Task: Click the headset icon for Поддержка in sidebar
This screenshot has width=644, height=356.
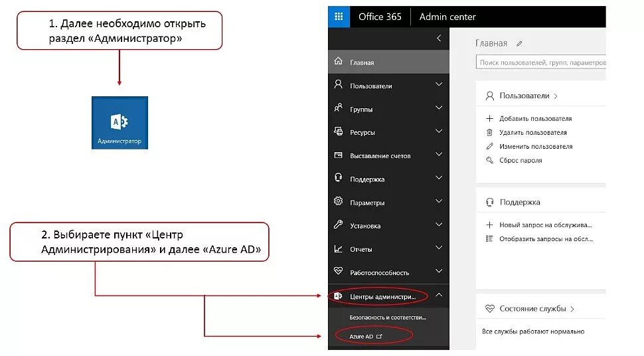Action: click(338, 178)
